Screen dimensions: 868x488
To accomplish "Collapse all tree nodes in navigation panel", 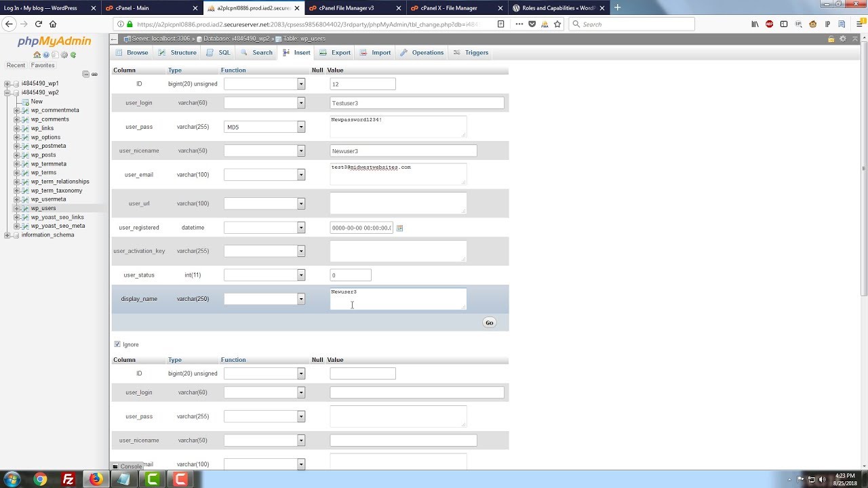I will pyautogui.click(x=86, y=74).
